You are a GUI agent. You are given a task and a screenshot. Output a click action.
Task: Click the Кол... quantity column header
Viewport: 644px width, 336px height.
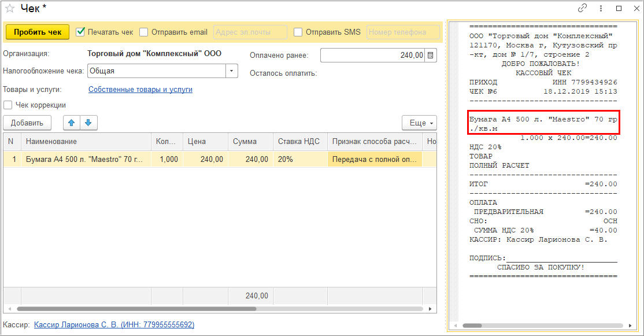coord(167,141)
